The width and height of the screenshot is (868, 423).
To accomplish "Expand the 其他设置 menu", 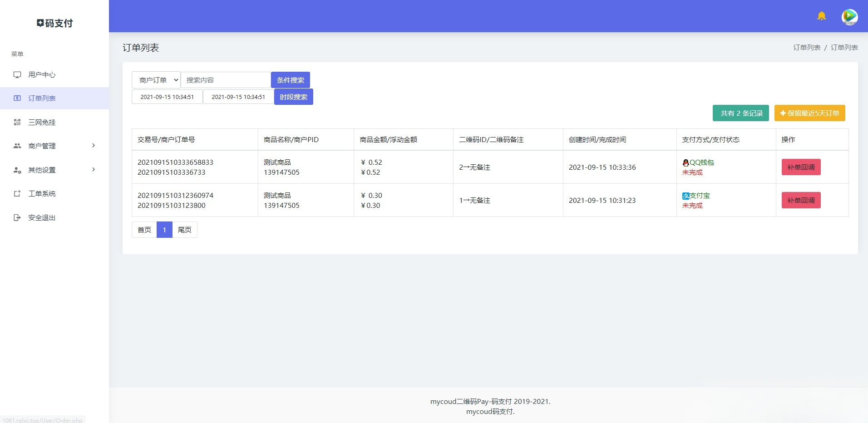I will [54, 170].
